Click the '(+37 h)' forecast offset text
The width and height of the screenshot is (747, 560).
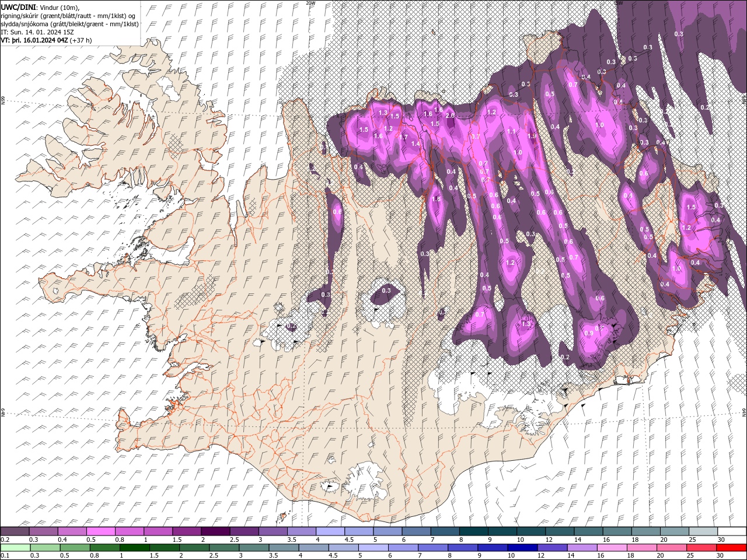pos(81,40)
